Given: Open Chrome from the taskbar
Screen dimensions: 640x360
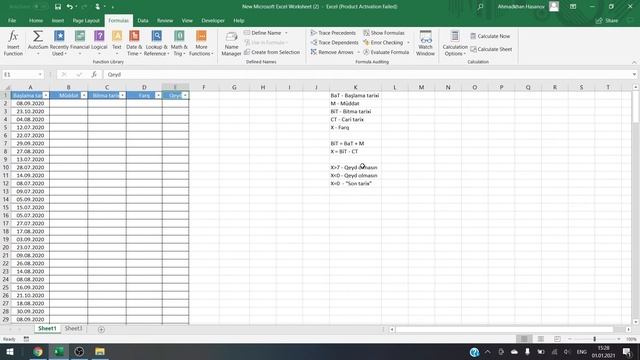Looking at the screenshot, I should [38, 351].
